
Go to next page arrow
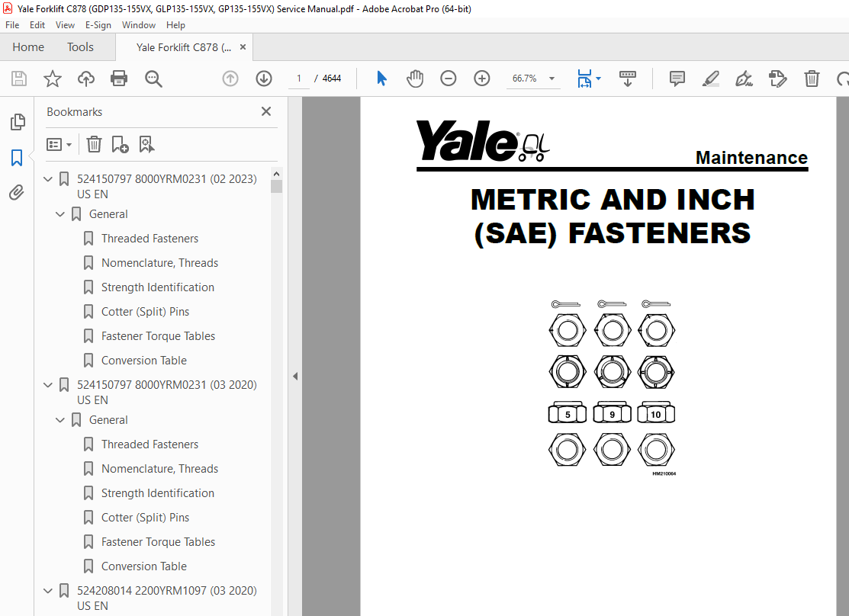click(264, 79)
